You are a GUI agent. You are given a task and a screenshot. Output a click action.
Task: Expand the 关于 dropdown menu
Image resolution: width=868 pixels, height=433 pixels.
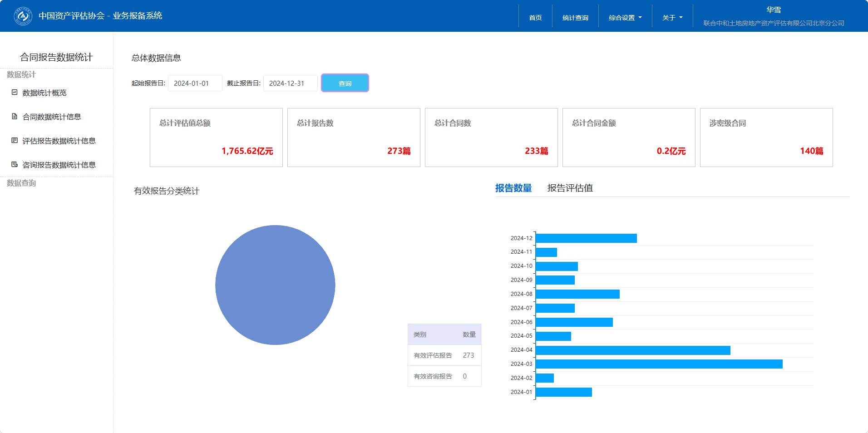tap(672, 18)
